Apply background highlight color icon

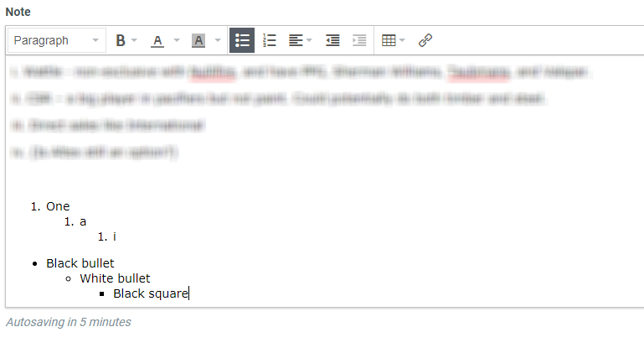click(x=198, y=40)
